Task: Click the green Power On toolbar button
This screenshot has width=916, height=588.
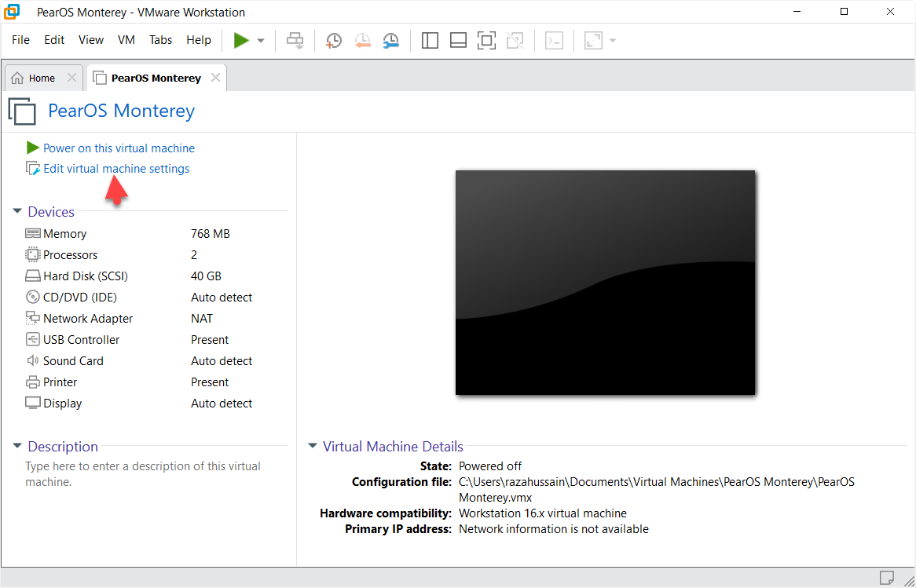Action: (x=241, y=40)
